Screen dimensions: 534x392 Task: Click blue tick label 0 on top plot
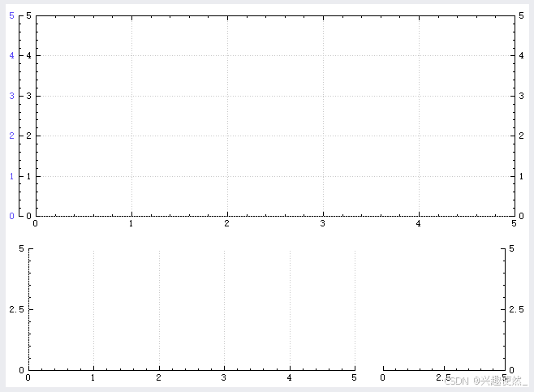(x=11, y=216)
